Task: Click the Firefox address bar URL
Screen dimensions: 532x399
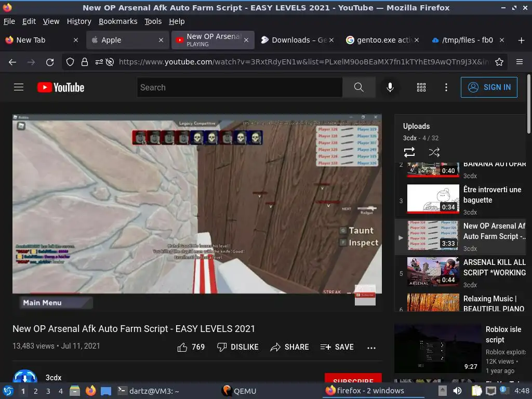Action: coord(303,62)
